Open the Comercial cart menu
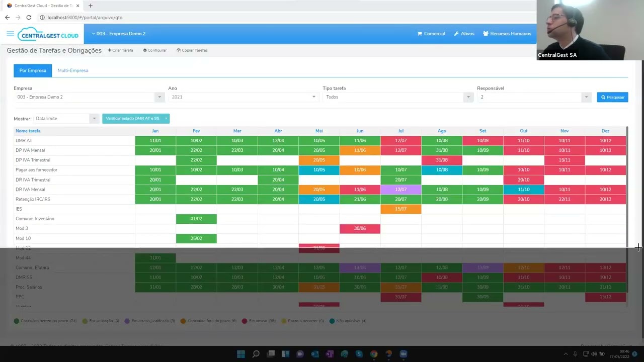This screenshot has width=644, height=362. point(431,34)
